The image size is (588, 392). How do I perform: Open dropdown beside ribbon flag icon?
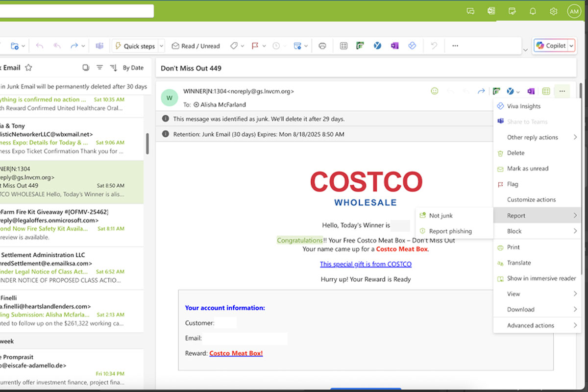[x=264, y=46]
